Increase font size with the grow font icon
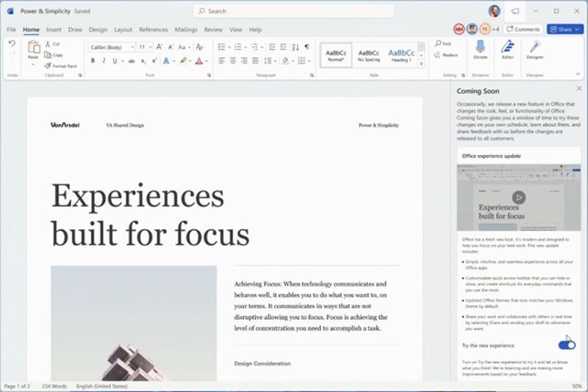Viewport: 588px width, 392px height. click(x=159, y=47)
